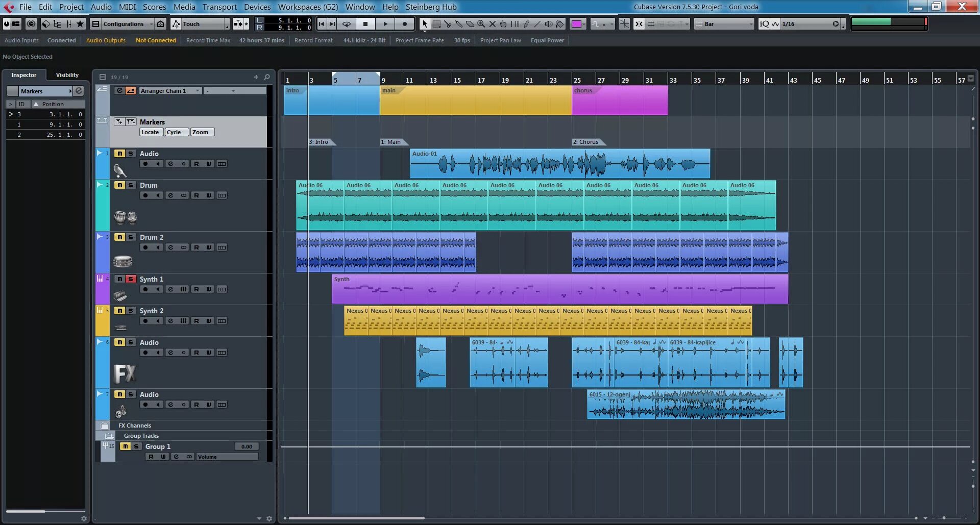Switch to the Visibility tab
This screenshot has width=980, height=525.
click(67, 75)
